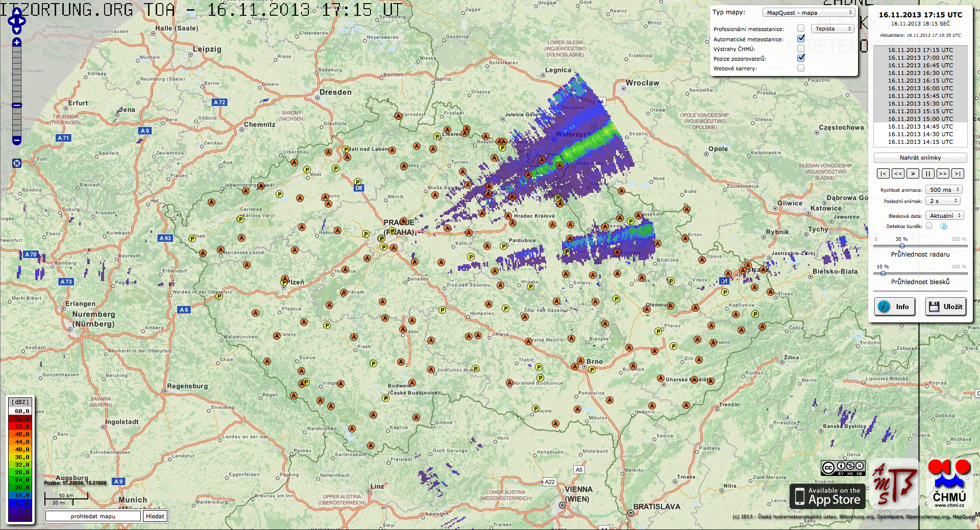Open the App Store download badge

(827, 496)
